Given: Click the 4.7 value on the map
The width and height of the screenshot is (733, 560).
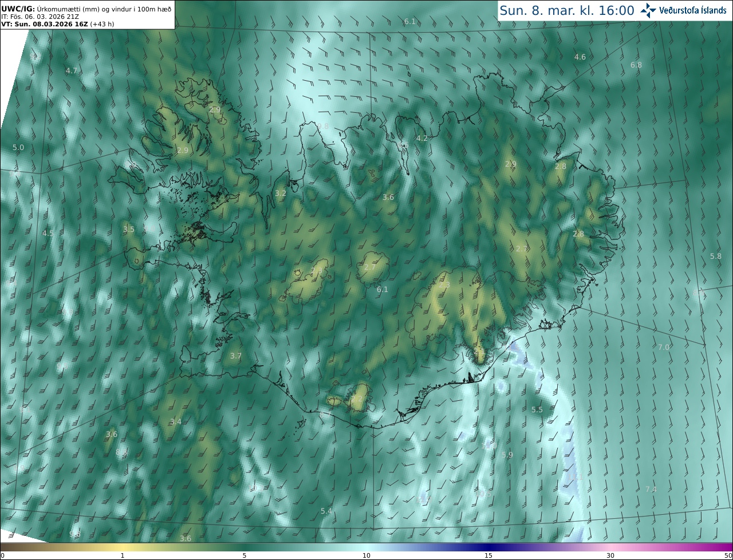Looking at the screenshot, I should tap(72, 71).
